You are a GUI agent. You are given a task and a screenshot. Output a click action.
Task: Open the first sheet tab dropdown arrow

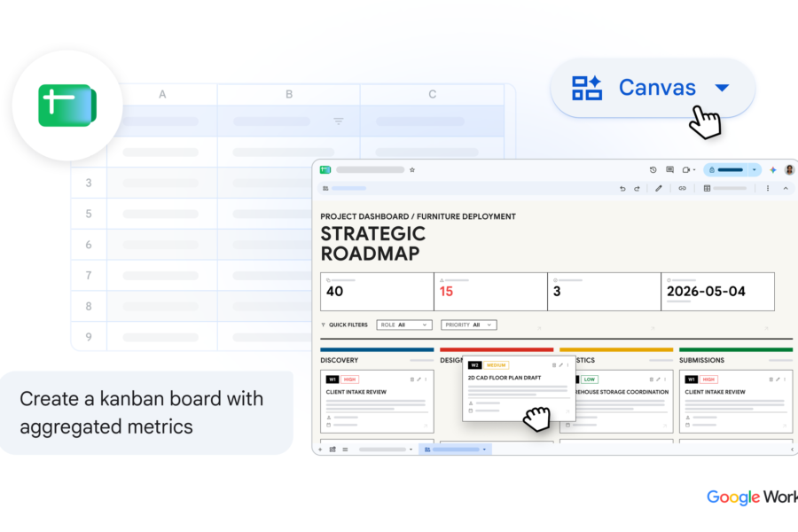coord(411,450)
